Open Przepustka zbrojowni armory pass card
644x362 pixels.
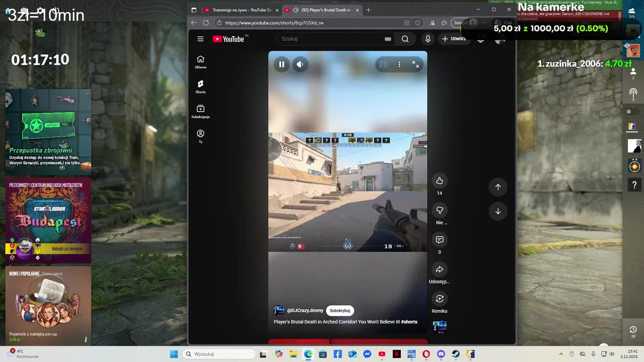[48, 131]
